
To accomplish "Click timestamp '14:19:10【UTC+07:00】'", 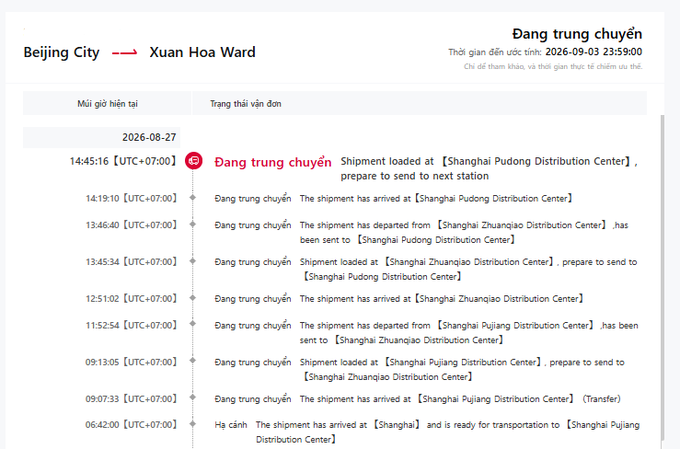I will (132, 199).
